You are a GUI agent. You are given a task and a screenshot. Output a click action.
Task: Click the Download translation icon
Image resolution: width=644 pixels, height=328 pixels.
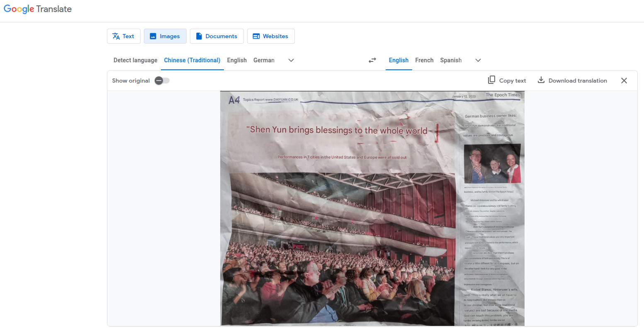click(541, 80)
